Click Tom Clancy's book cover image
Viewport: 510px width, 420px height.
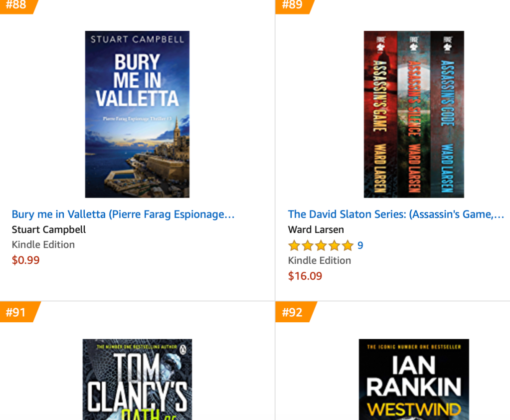[x=137, y=379]
